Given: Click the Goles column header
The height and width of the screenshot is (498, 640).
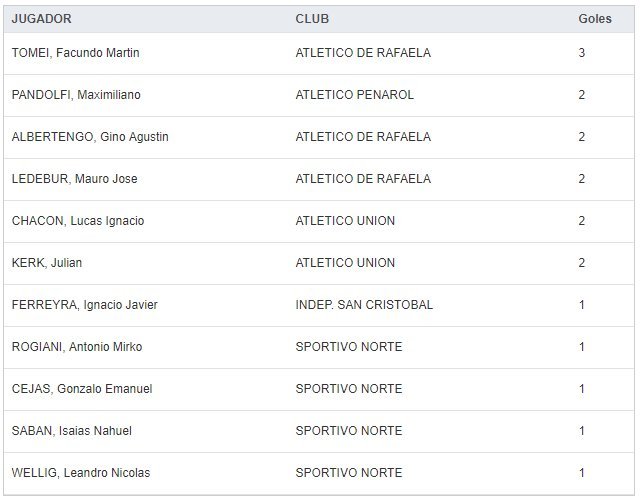Looking at the screenshot, I should [594, 19].
